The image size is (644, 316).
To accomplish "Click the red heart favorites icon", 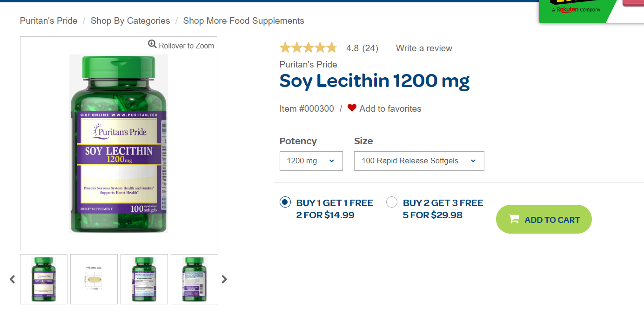I will point(352,108).
